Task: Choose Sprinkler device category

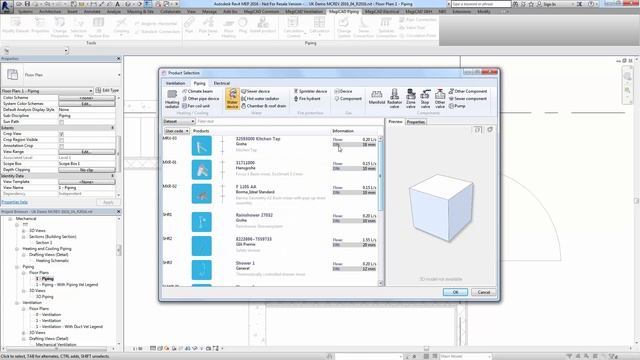Action: pyautogui.click(x=310, y=91)
